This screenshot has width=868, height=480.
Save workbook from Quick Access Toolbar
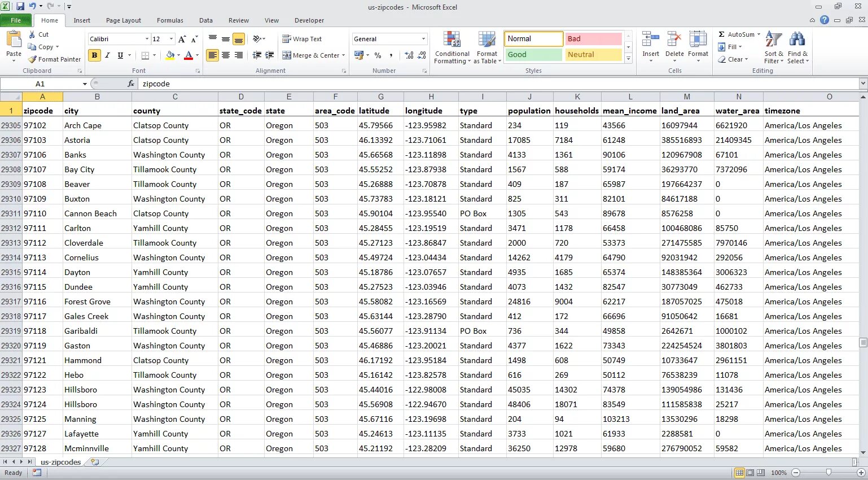20,7
